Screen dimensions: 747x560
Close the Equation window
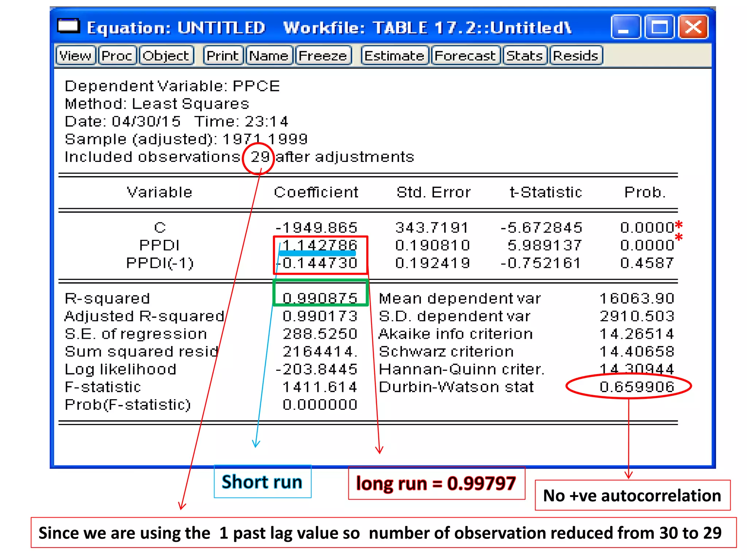coord(693,27)
